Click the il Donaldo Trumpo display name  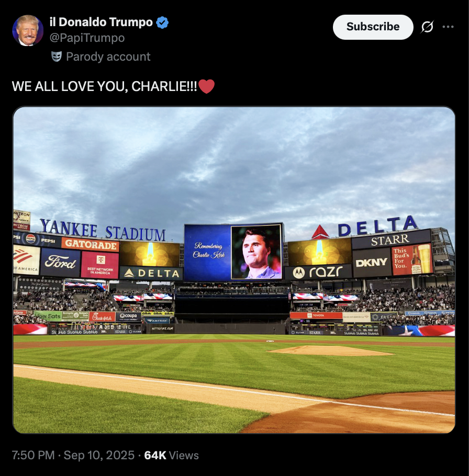[x=101, y=22]
